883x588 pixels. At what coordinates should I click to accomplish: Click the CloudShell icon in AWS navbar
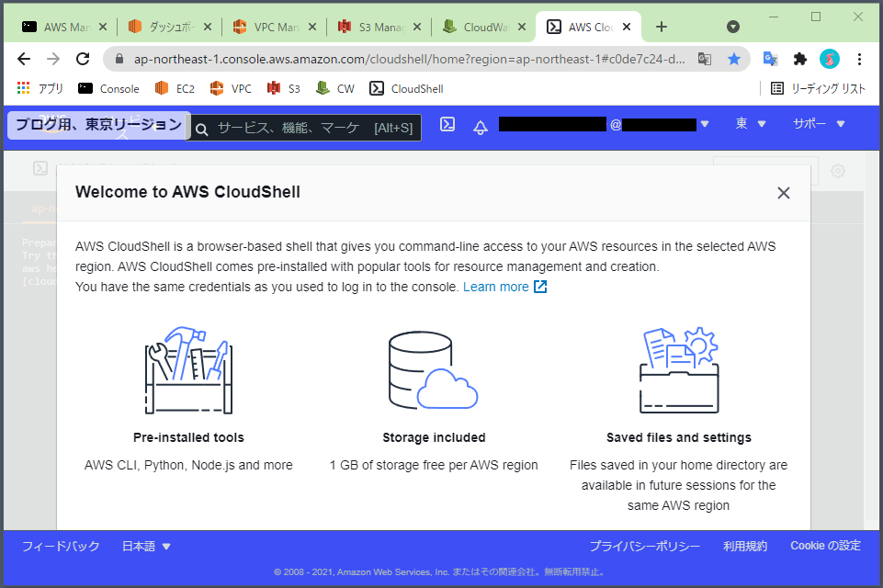pyautogui.click(x=447, y=124)
